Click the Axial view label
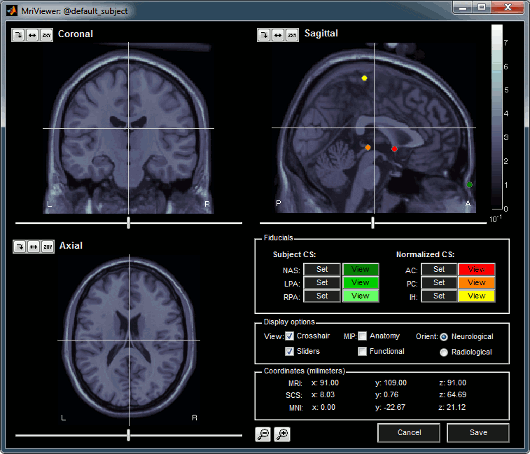 pos(71,246)
